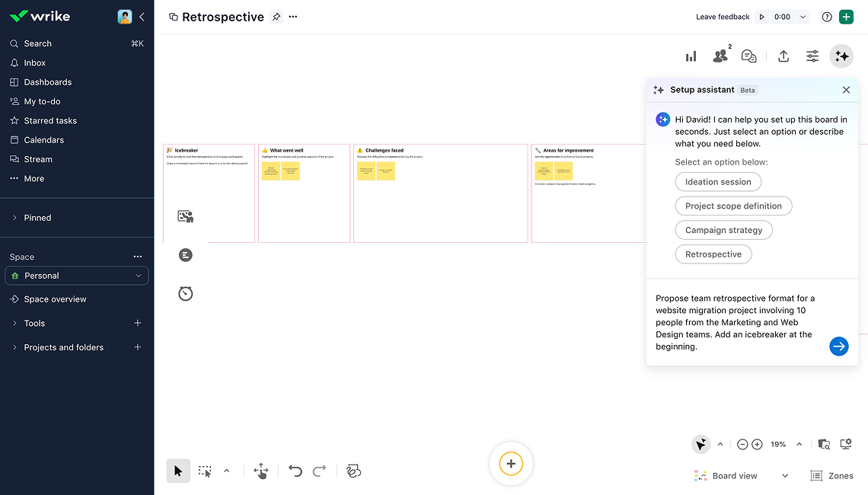Click the Undo icon
Image resolution: width=868 pixels, height=495 pixels.
click(295, 471)
